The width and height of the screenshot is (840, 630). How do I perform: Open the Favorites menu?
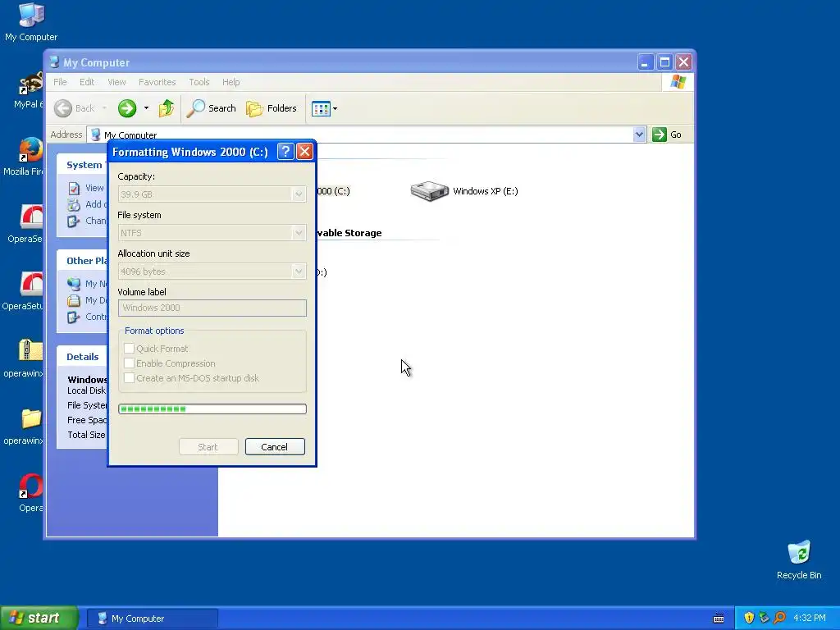coord(157,82)
